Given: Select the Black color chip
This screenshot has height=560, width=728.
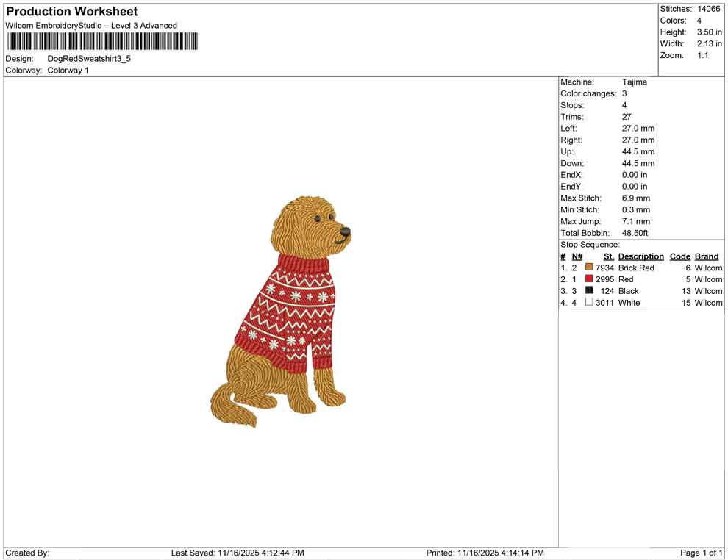Looking at the screenshot, I should tap(588, 291).
